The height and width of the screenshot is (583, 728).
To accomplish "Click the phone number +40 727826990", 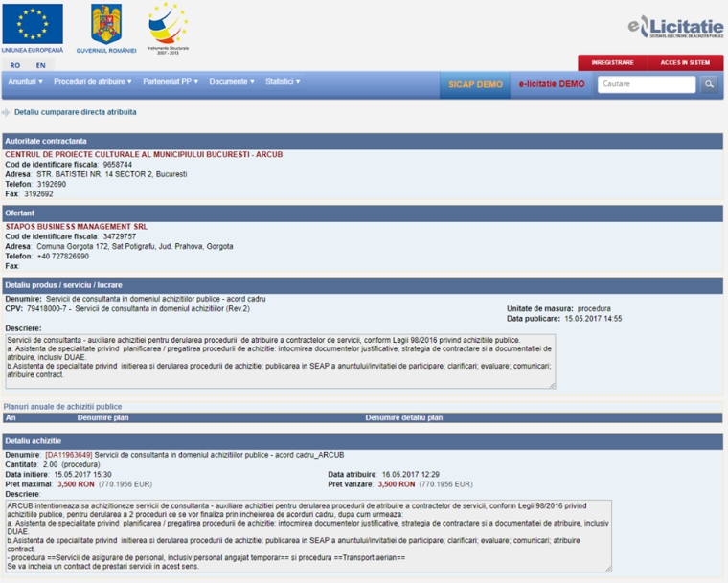I will coord(62,256).
